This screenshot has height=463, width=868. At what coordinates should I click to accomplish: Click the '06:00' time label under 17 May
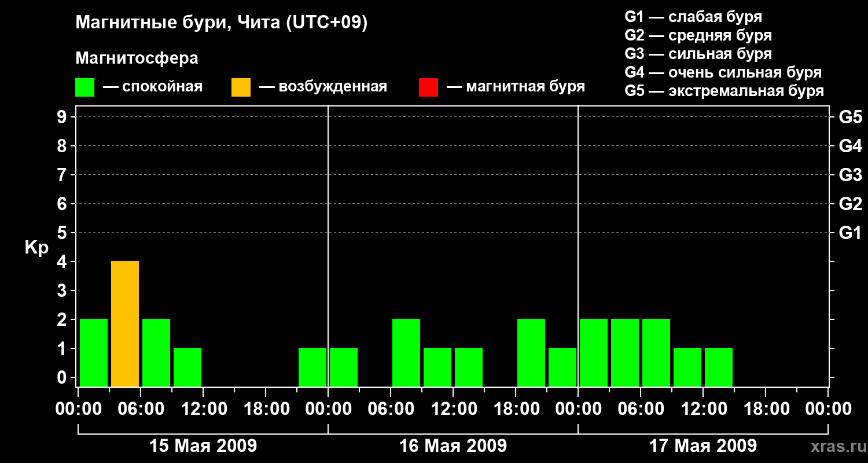(x=641, y=409)
